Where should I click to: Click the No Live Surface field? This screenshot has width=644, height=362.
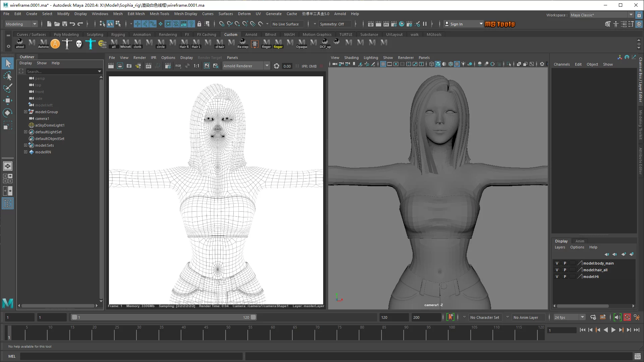coord(287,24)
